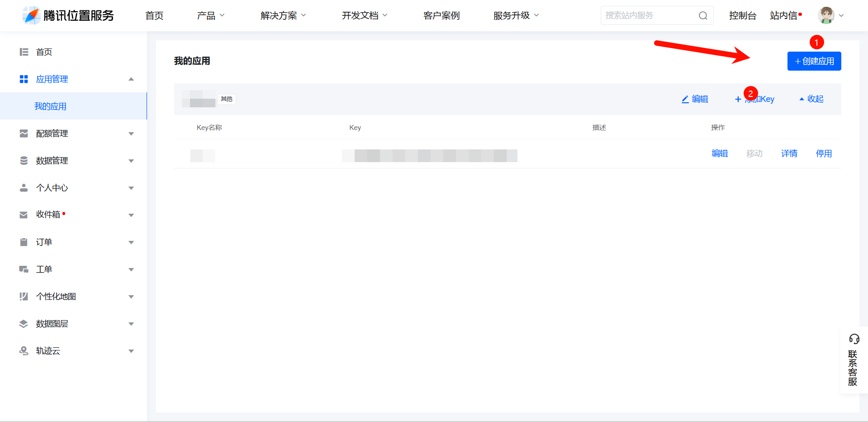Select the 个人中心 person icon
Viewport: 868px width, 422px height.
point(24,187)
